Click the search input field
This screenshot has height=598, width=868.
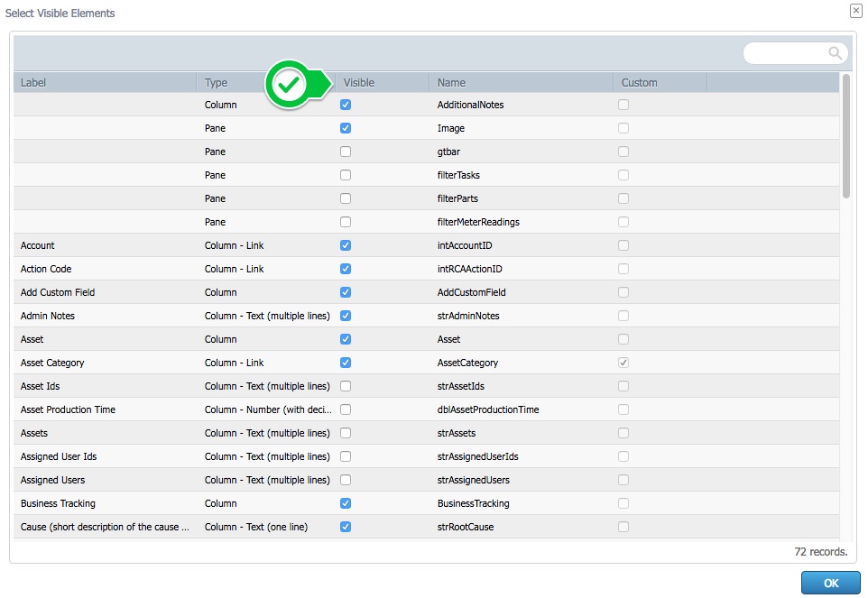point(786,53)
